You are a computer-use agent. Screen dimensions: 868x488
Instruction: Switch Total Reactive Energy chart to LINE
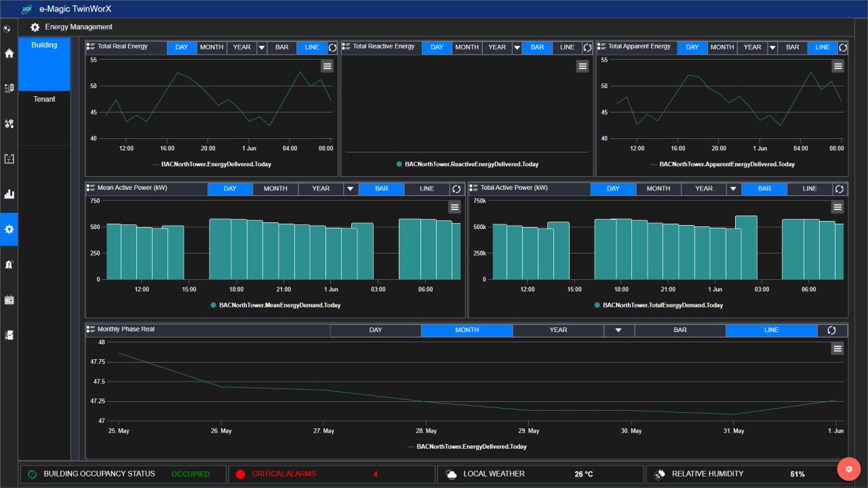pos(567,47)
